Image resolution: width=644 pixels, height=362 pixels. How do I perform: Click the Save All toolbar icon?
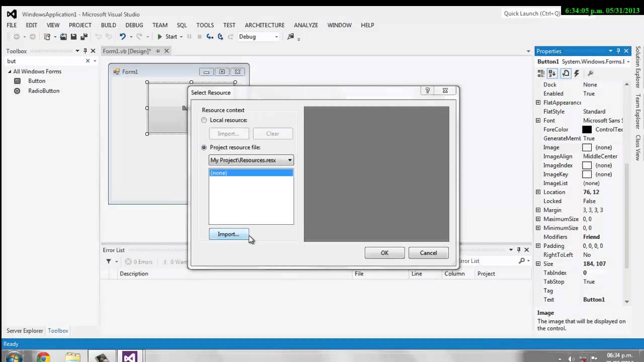84,37
